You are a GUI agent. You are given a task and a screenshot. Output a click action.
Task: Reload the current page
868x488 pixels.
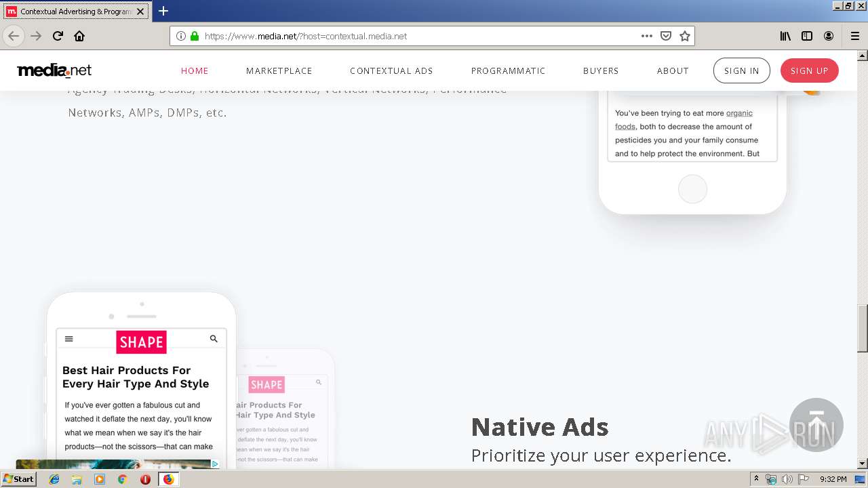(58, 36)
